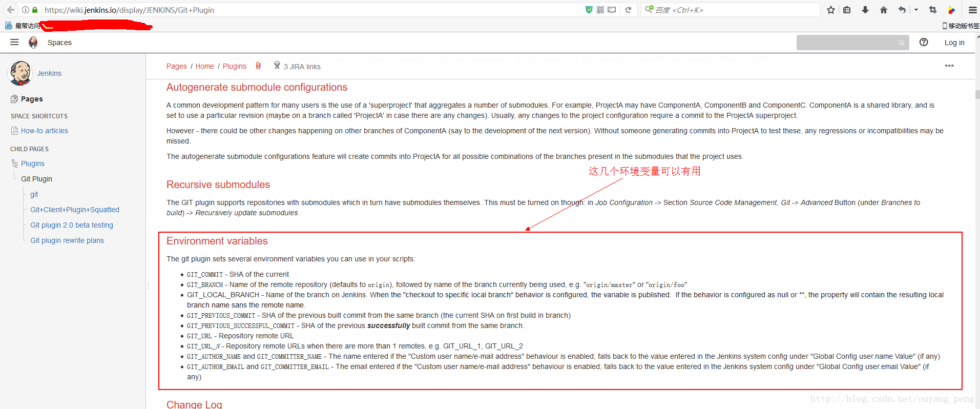Viewport: 980px width, 409px height.
Task: Open How-to articles shortcut
Action: click(x=45, y=131)
